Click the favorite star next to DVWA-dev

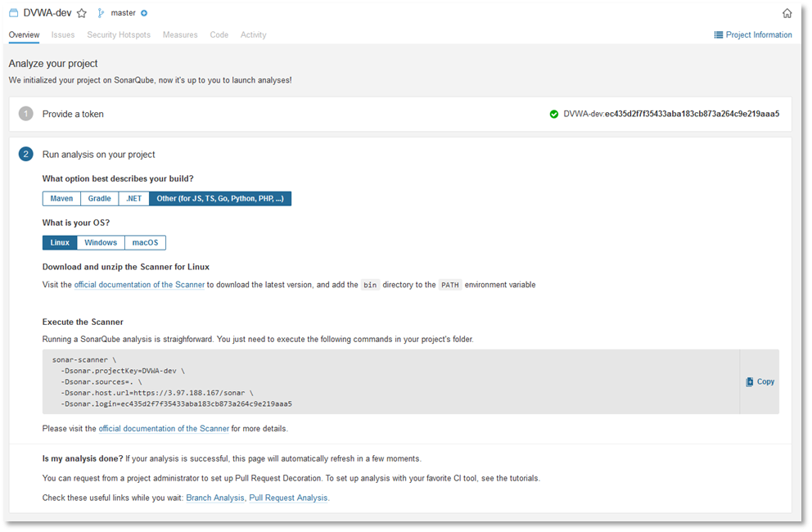[81, 13]
